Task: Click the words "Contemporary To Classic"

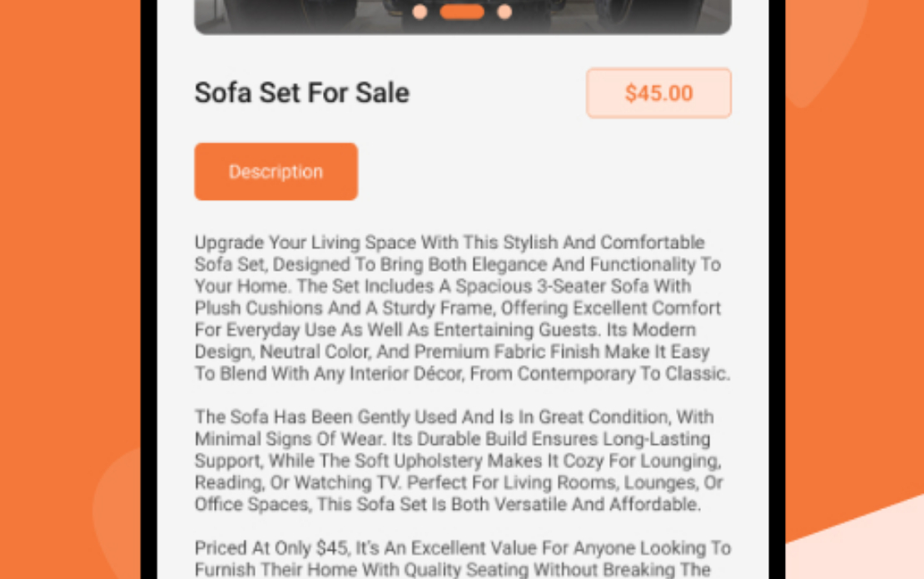Action: 623,373
